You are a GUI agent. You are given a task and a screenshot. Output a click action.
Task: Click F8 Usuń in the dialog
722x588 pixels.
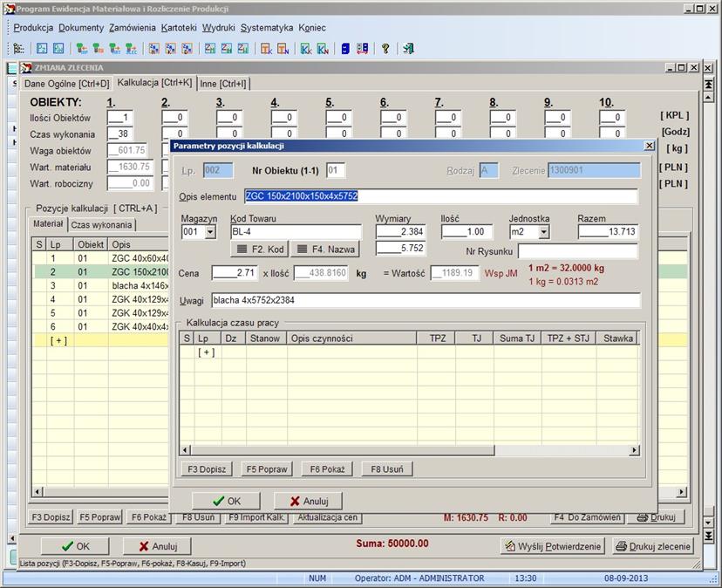tap(386, 469)
